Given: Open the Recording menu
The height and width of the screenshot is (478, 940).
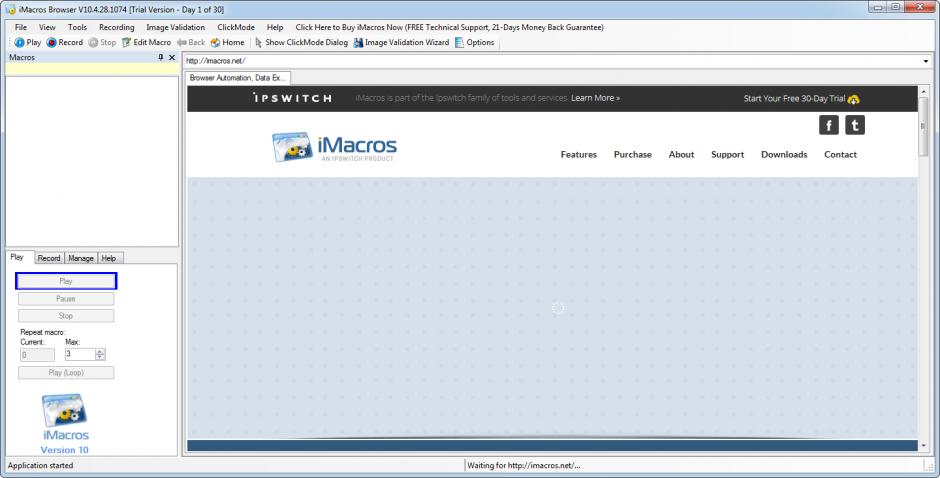Looking at the screenshot, I should click(116, 28).
